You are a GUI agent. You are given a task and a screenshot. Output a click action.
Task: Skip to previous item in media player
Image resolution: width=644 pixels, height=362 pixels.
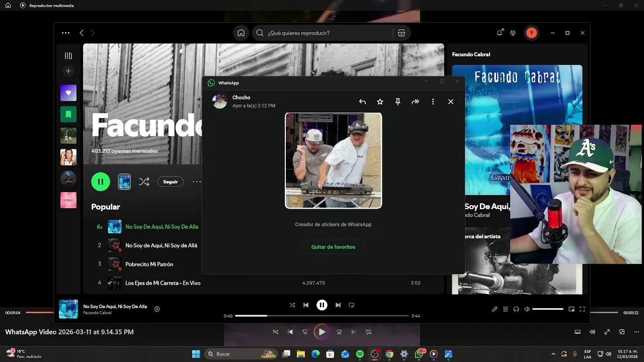click(290, 332)
